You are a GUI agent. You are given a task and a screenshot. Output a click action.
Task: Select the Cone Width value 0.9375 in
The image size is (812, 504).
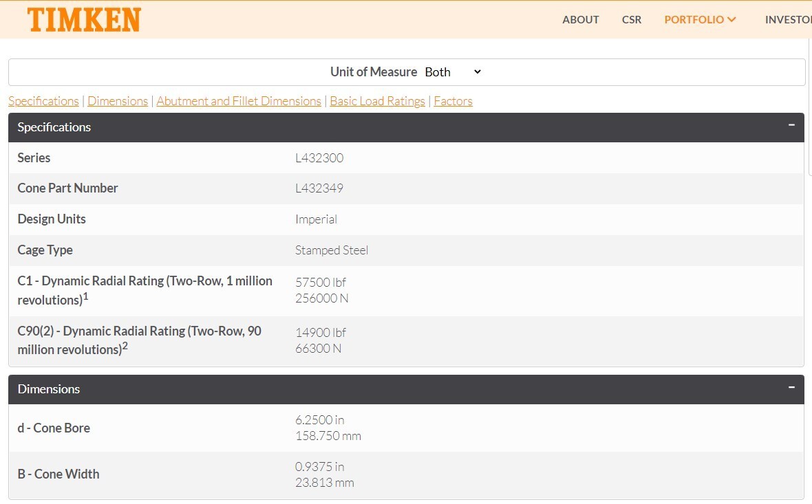pos(319,466)
